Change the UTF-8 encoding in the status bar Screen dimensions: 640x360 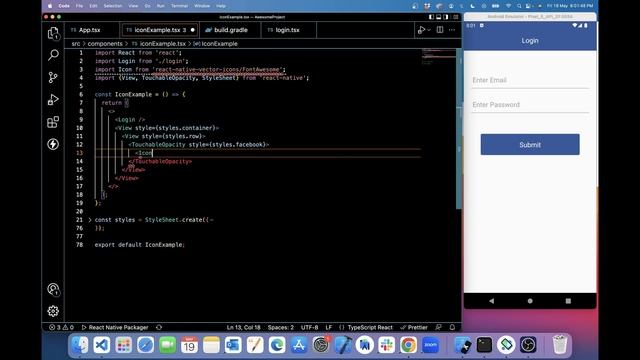coord(309,327)
